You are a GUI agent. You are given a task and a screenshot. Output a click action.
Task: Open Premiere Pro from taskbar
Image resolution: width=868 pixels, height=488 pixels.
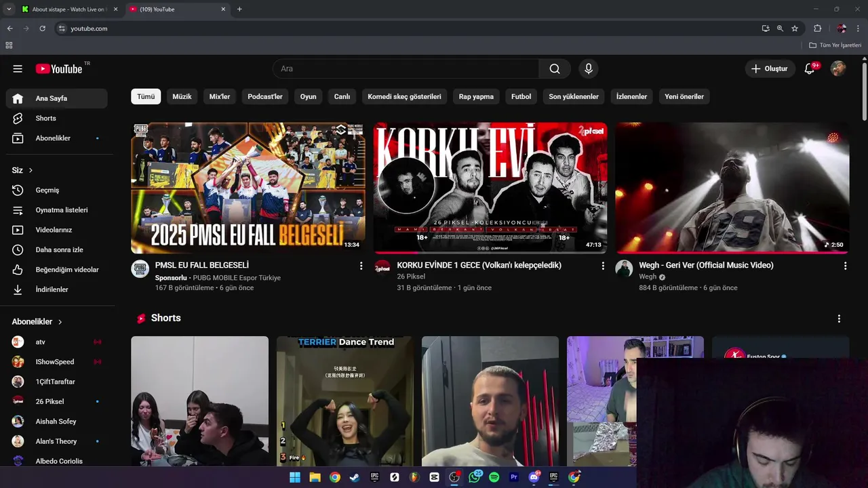[x=514, y=477]
